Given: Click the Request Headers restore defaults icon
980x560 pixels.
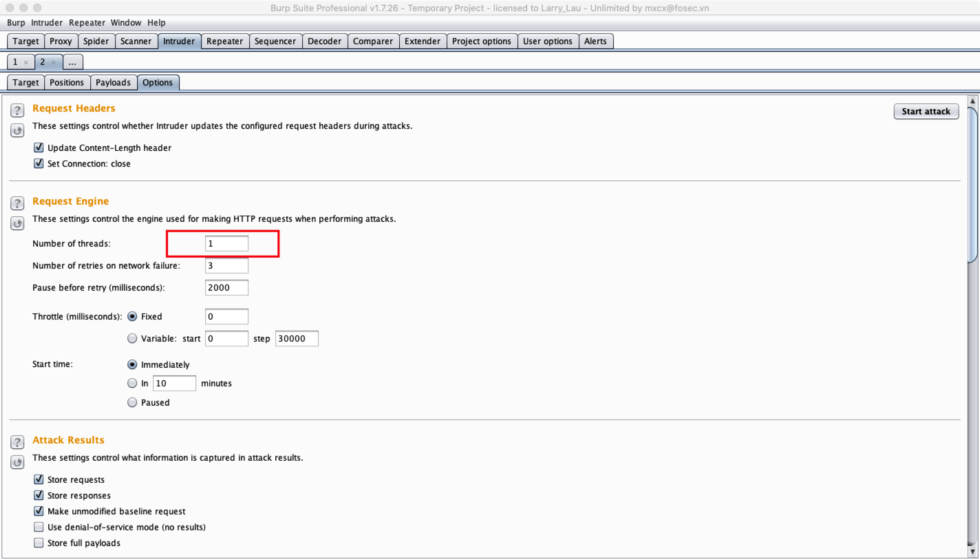Looking at the screenshot, I should pyautogui.click(x=17, y=130).
